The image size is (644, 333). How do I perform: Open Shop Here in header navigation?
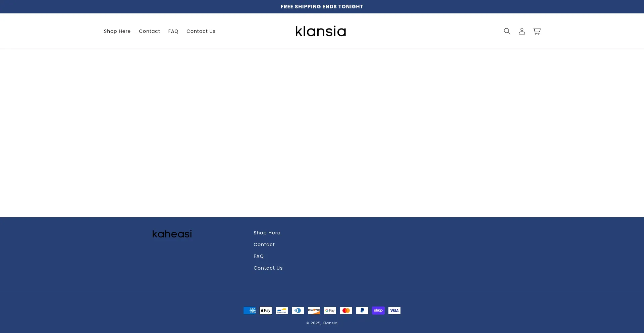point(117,31)
